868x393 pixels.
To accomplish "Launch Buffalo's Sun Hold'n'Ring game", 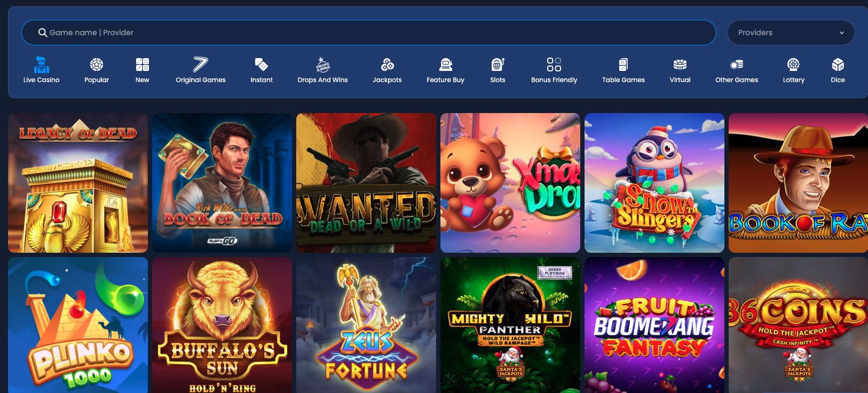I will point(222,325).
